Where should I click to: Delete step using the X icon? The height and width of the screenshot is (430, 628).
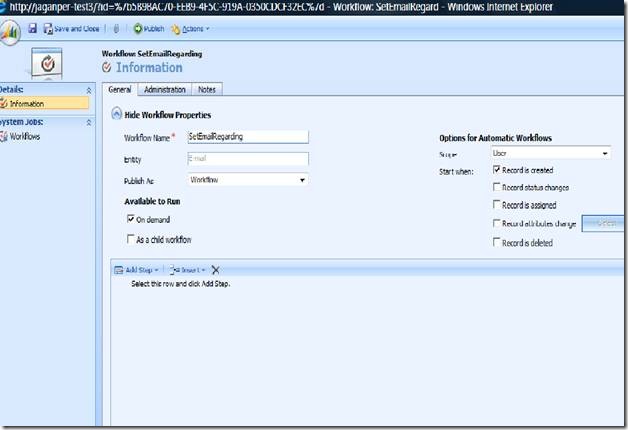point(215,270)
